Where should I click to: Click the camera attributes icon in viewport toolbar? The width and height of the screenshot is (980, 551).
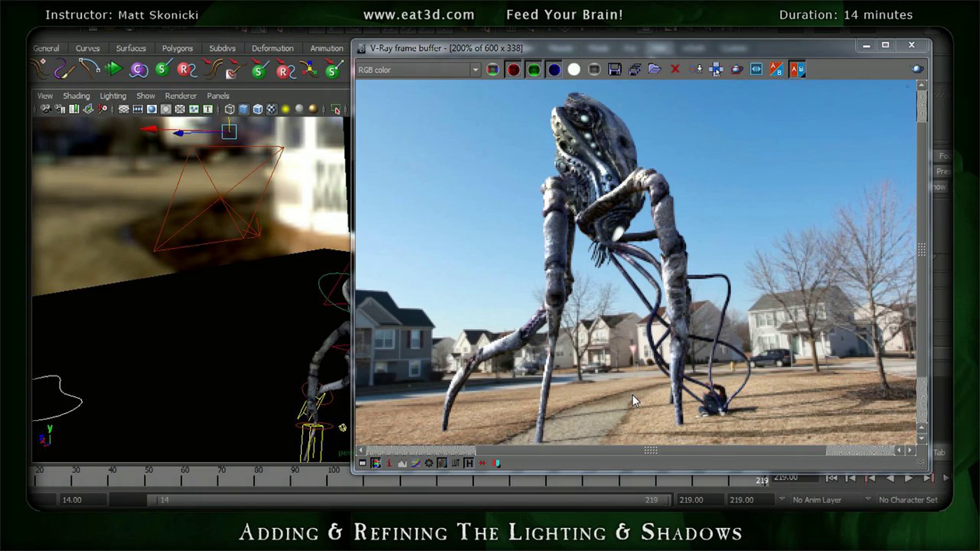[x=60, y=109]
